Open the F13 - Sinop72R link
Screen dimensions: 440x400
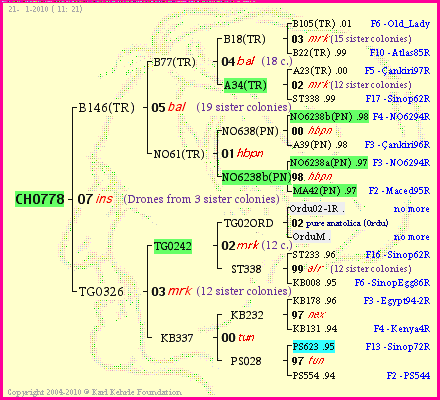point(398,347)
